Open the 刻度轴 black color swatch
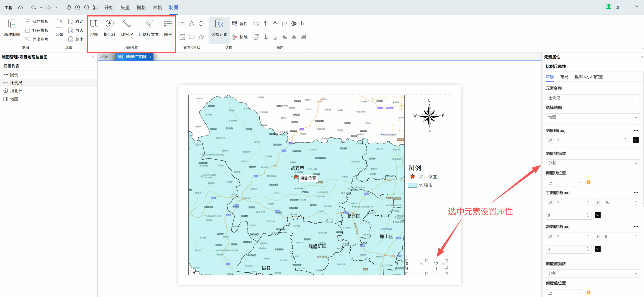 (636, 140)
